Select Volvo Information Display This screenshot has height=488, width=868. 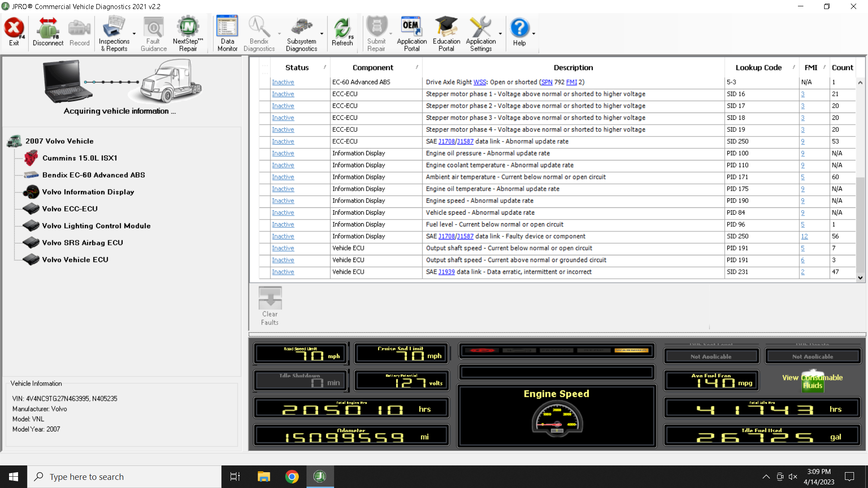point(88,192)
